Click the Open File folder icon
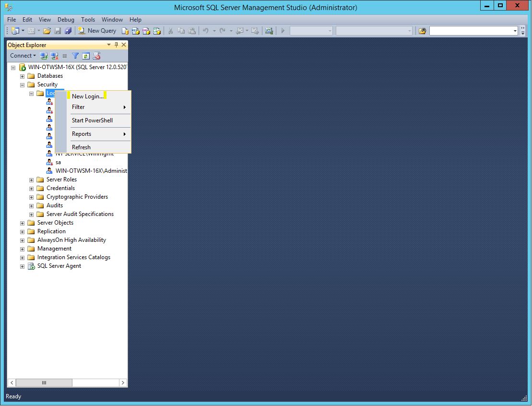This screenshot has height=406, width=532. (47, 31)
